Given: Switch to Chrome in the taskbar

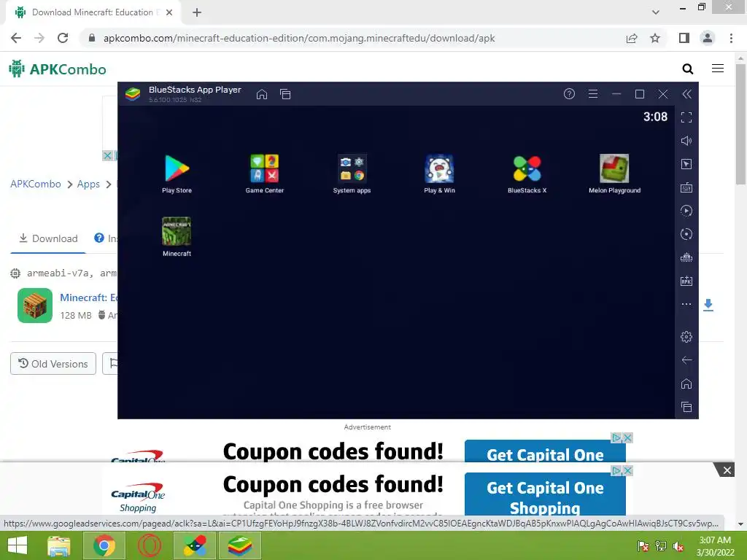Looking at the screenshot, I should coord(104,545).
